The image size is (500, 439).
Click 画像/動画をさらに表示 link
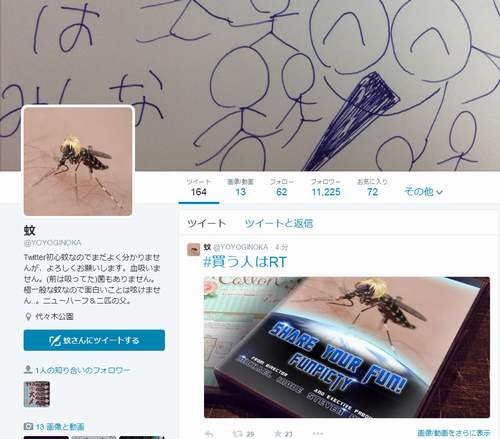[454, 433]
